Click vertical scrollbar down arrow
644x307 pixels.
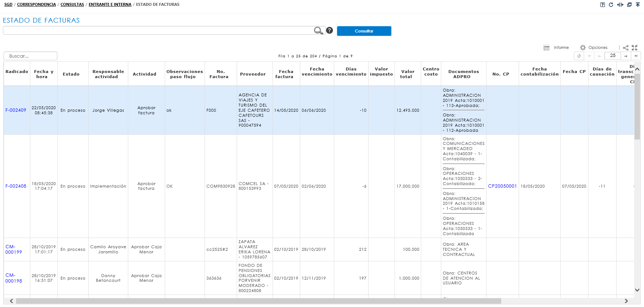click(637, 290)
